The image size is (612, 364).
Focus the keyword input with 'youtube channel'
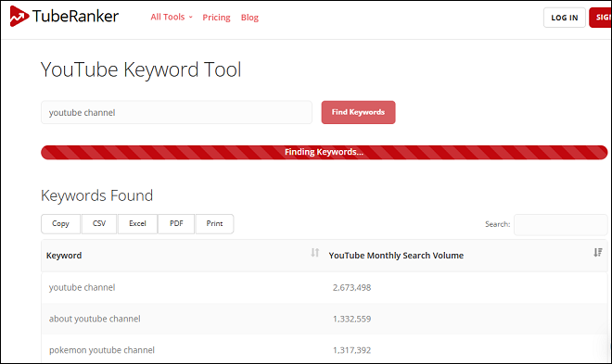176,113
